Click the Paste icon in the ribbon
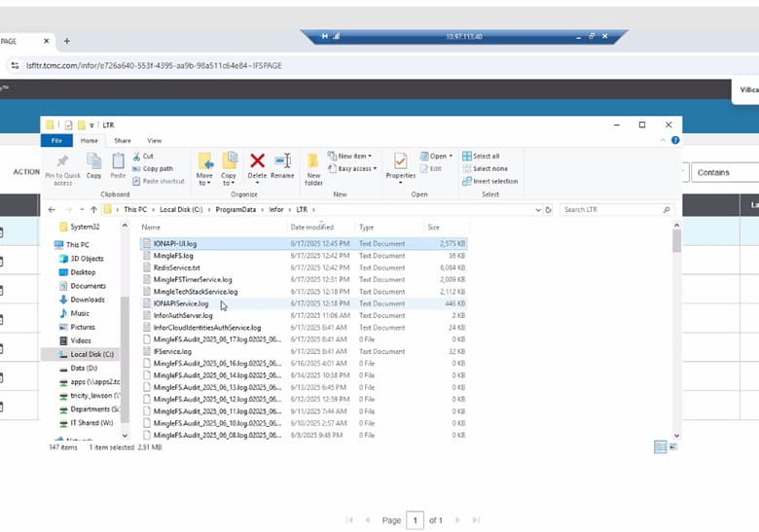Screen dimensions: 759x532 point(118,161)
